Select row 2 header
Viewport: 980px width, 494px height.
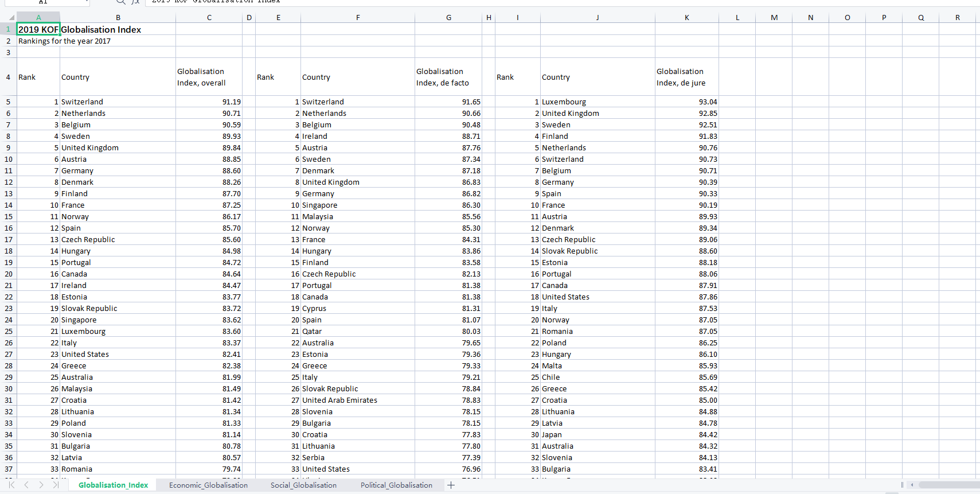[x=9, y=41]
